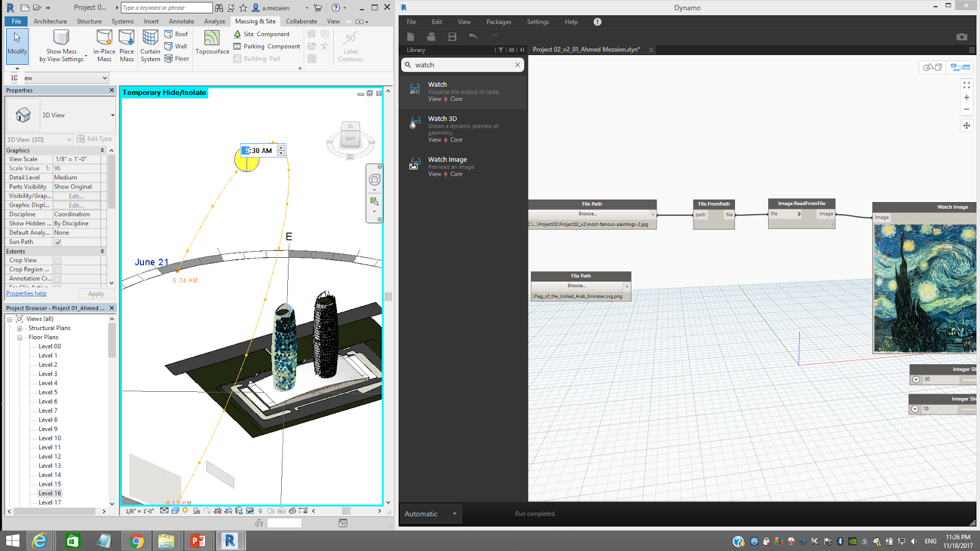The image size is (980, 551).
Task: Open the Packages menu in Dynamo
Action: [499, 21]
